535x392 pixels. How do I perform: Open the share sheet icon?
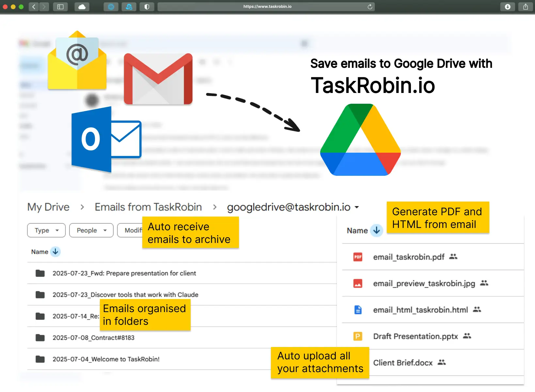[x=526, y=7]
